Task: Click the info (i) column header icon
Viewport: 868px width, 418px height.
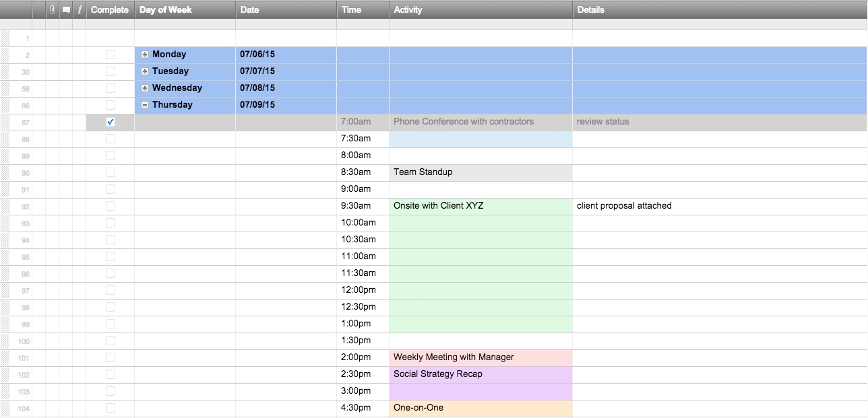Action: click(x=79, y=9)
